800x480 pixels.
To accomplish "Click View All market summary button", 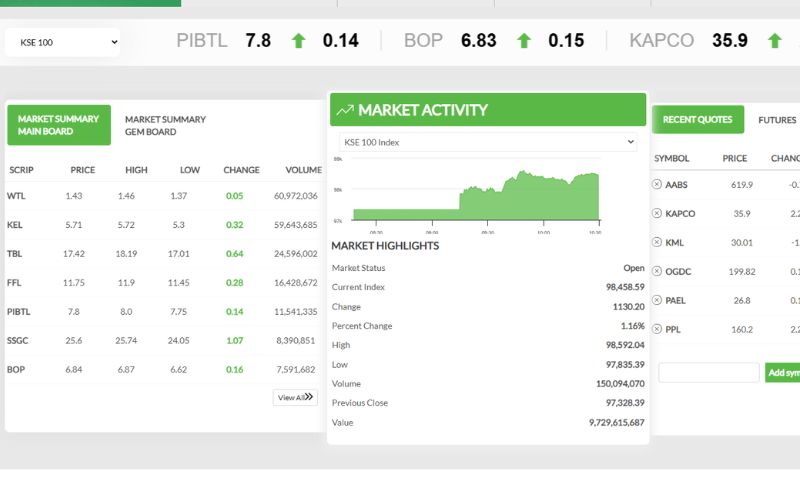I will [295, 397].
